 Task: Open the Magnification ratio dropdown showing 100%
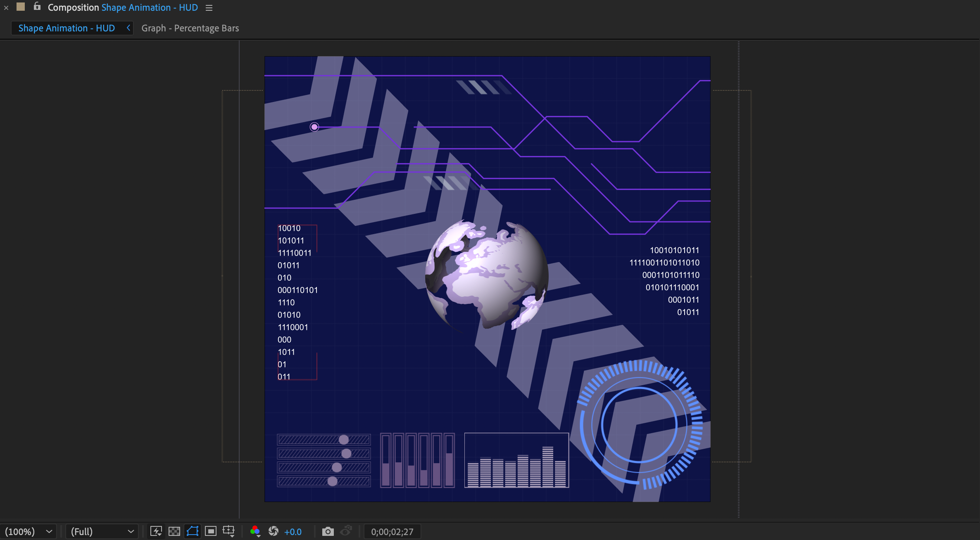(29, 531)
